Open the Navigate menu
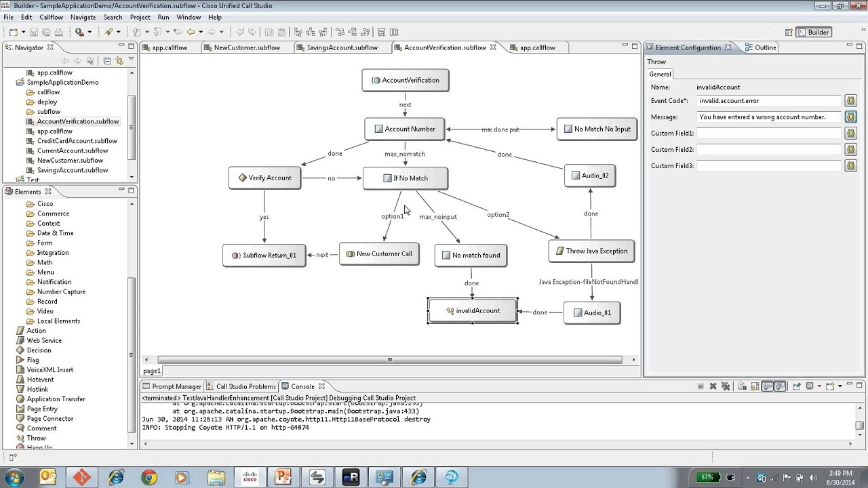 click(x=83, y=17)
